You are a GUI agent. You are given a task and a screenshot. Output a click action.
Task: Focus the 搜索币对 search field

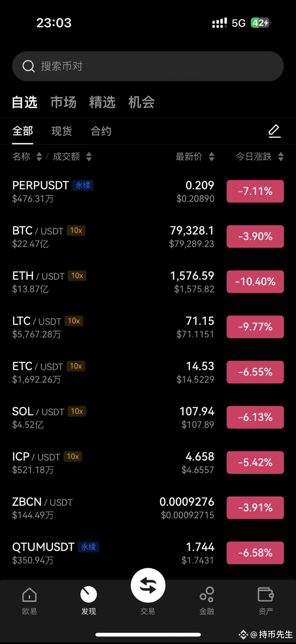click(x=148, y=66)
